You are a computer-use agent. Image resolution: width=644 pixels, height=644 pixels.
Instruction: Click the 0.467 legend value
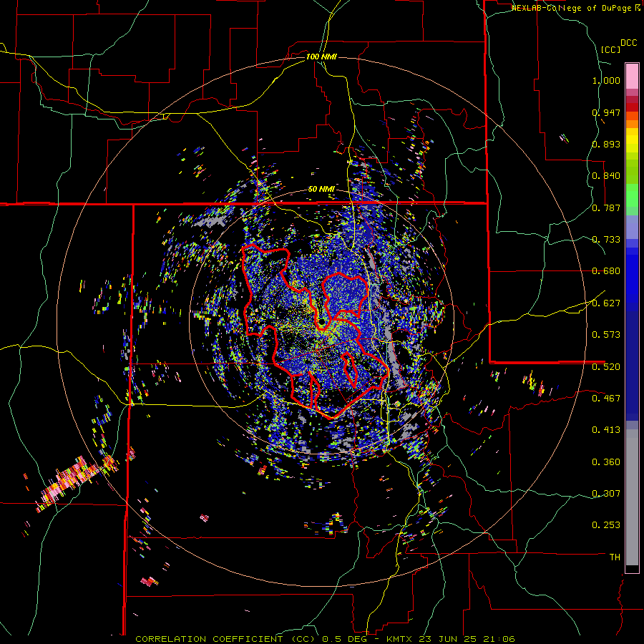click(606, 399)
